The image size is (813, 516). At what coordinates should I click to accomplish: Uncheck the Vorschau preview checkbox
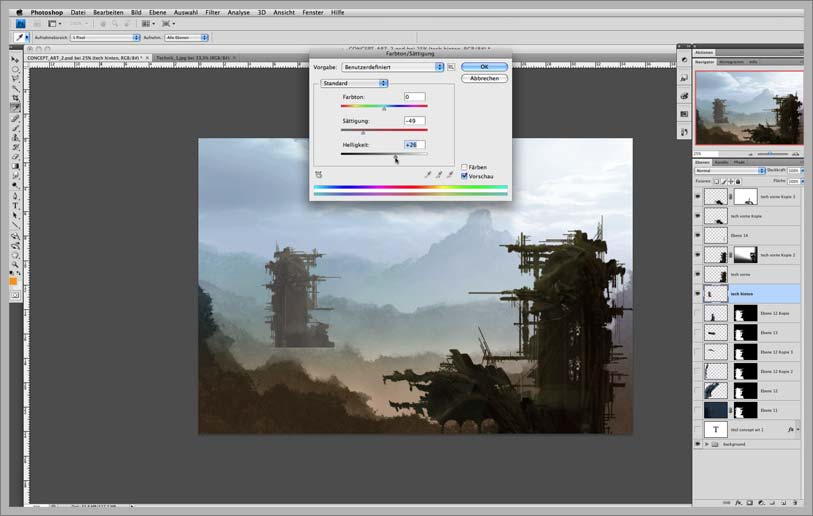tap(464, 176)
